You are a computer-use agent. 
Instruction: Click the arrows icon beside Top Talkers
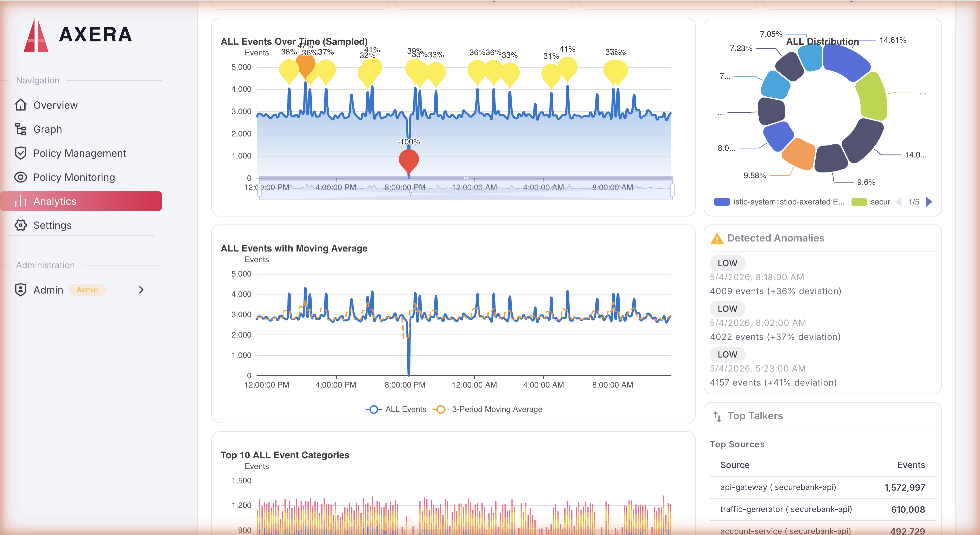(717, 416)
